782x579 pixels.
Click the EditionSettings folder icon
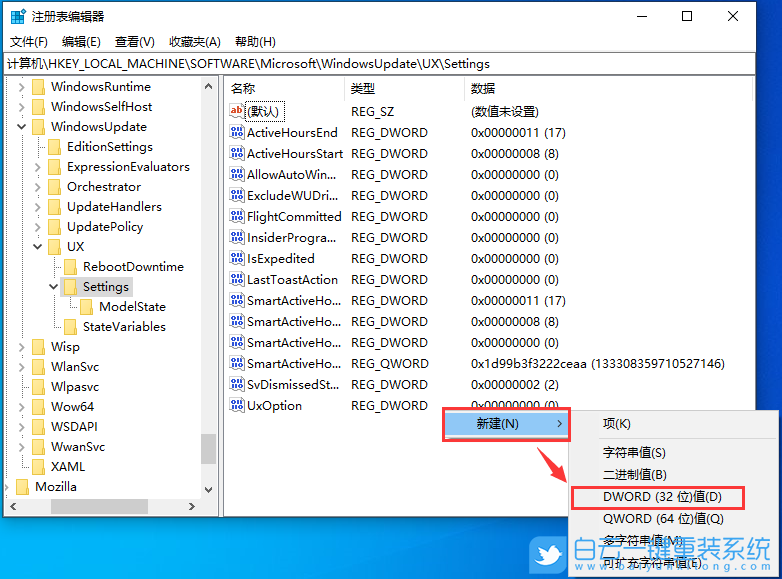coord(54,147)
